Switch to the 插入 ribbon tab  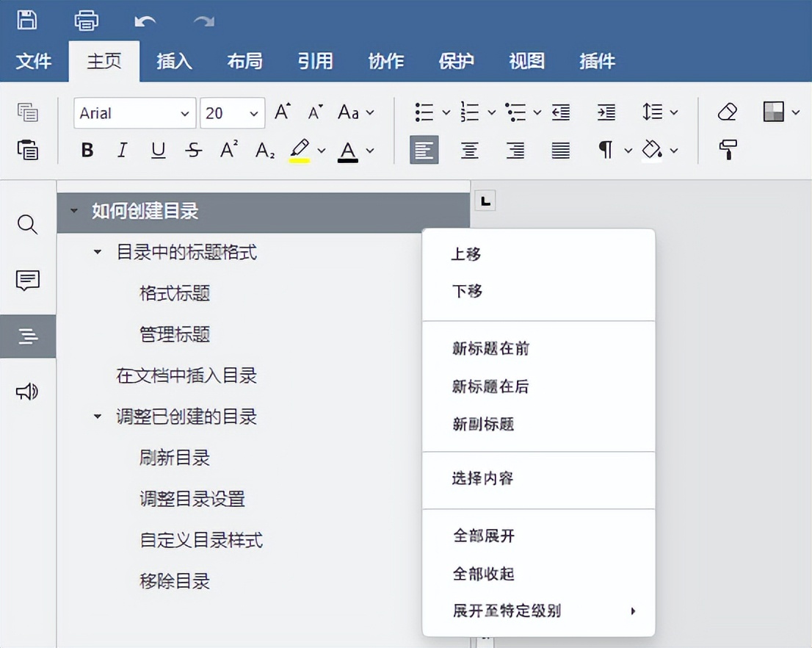tap(173, 61)
